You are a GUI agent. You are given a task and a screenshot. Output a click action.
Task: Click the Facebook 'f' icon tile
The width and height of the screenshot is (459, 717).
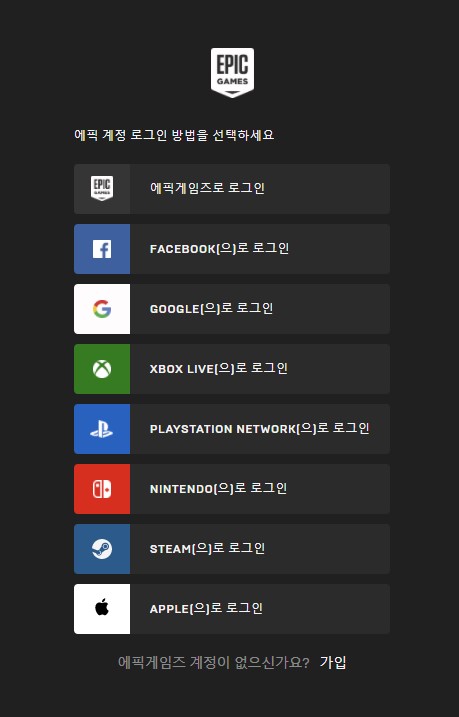(102, 249)
